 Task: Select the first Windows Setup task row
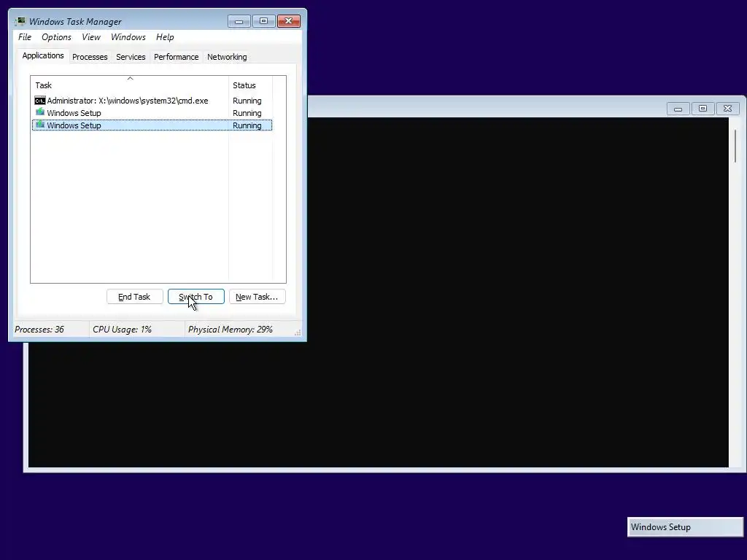click(152, 113)
